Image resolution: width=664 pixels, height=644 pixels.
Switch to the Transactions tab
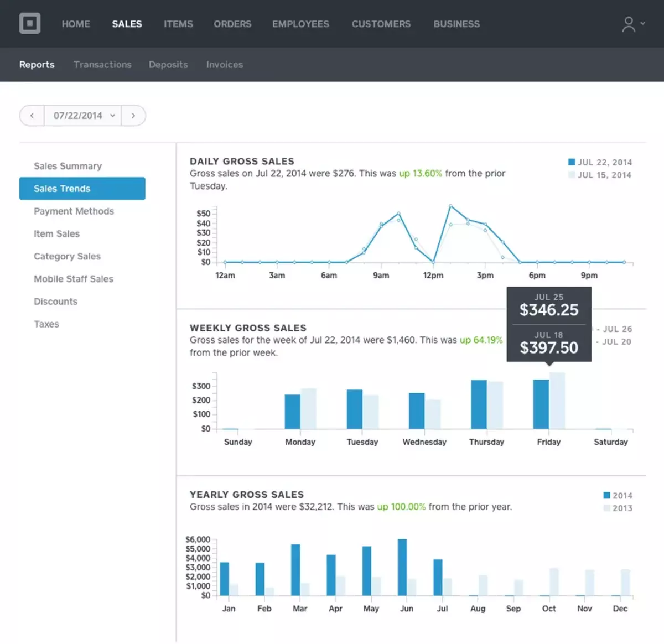tap(102, 65)
